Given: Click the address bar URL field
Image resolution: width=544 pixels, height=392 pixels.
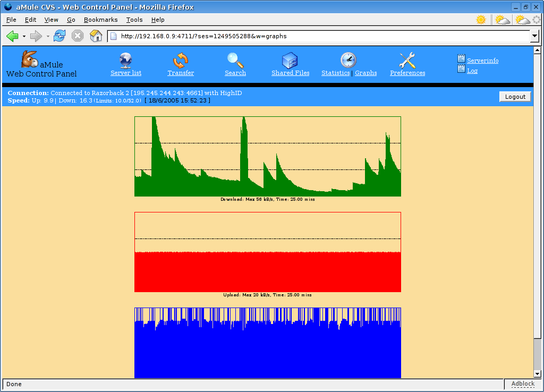Looking at the screenshot, I should (x=319, y=36).
